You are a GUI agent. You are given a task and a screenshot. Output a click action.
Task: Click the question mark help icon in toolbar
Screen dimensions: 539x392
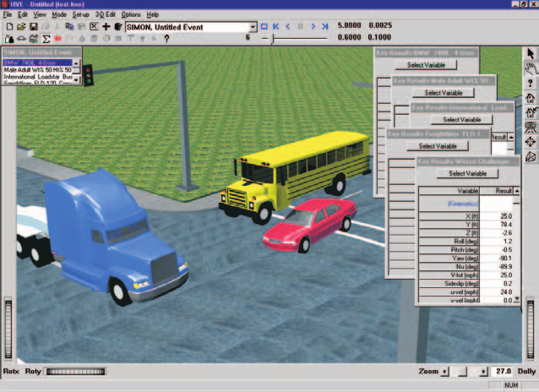tap(166, 39)
